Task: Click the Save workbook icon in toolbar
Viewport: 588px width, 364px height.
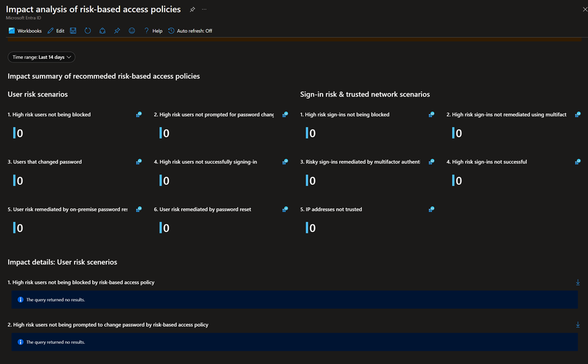Action: coord(73,31)
